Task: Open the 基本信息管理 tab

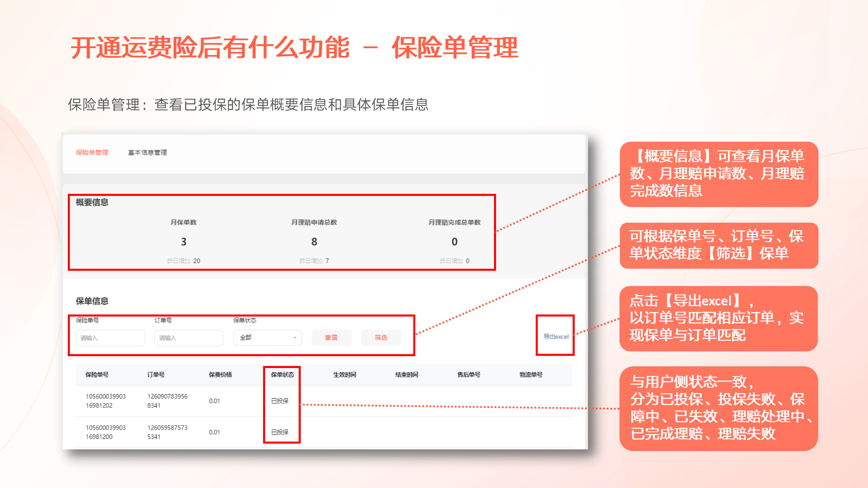Action: click(x=147, y=152)
